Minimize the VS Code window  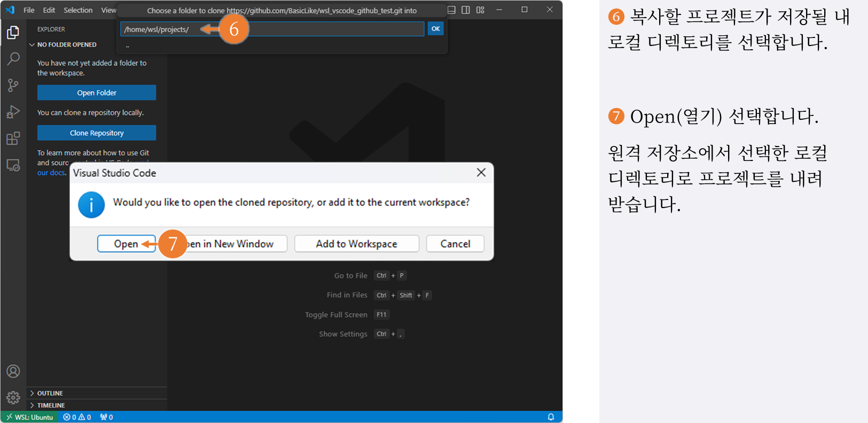click(x=499, y=10)
